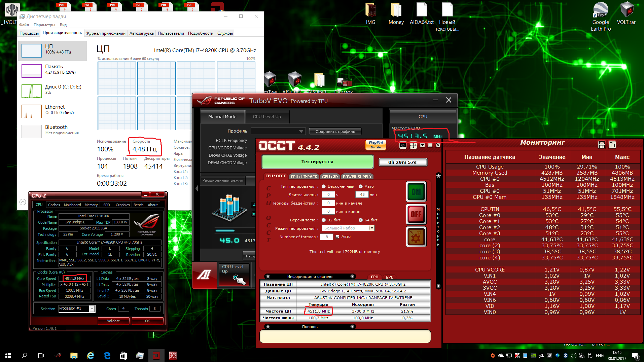Click the OCCT move-window crosshair icon

[x=413, y=145]
